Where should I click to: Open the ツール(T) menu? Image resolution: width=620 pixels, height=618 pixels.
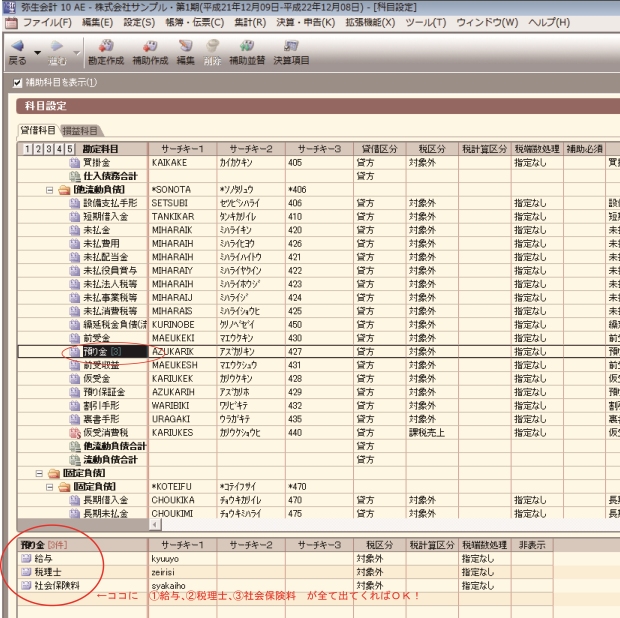pyautogui.click(x=425, y=23)
